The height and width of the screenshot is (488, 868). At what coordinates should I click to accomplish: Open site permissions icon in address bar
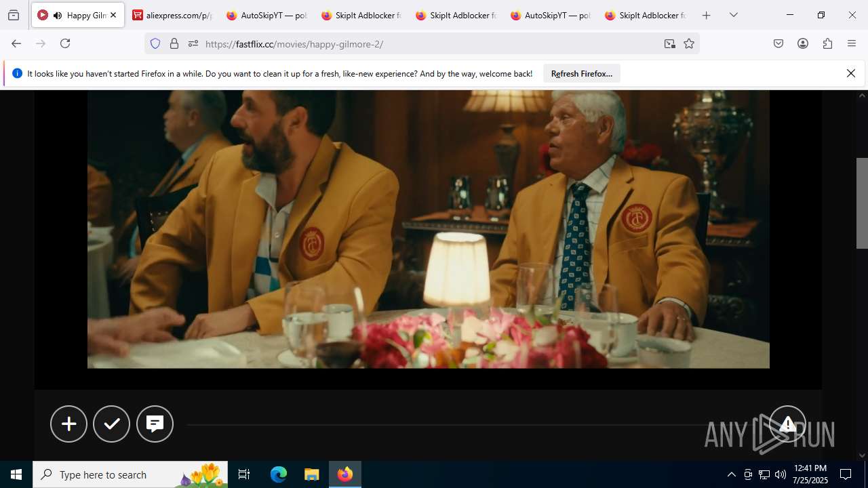[x=193, y=43]
